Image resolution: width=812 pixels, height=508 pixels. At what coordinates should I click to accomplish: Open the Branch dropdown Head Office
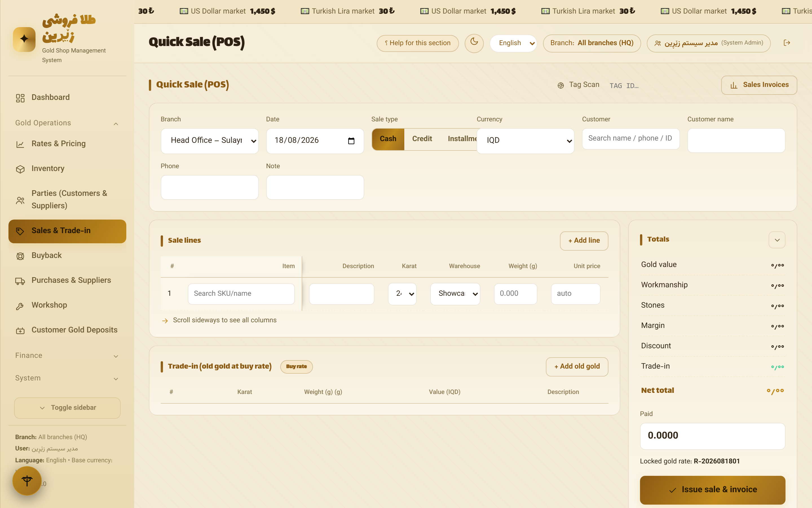209,141
